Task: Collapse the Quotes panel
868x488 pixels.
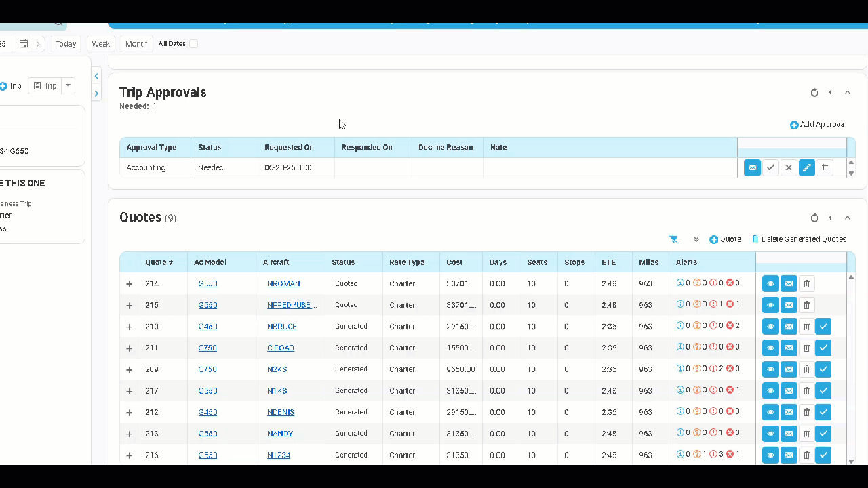Action: click(x=848, y=218)
